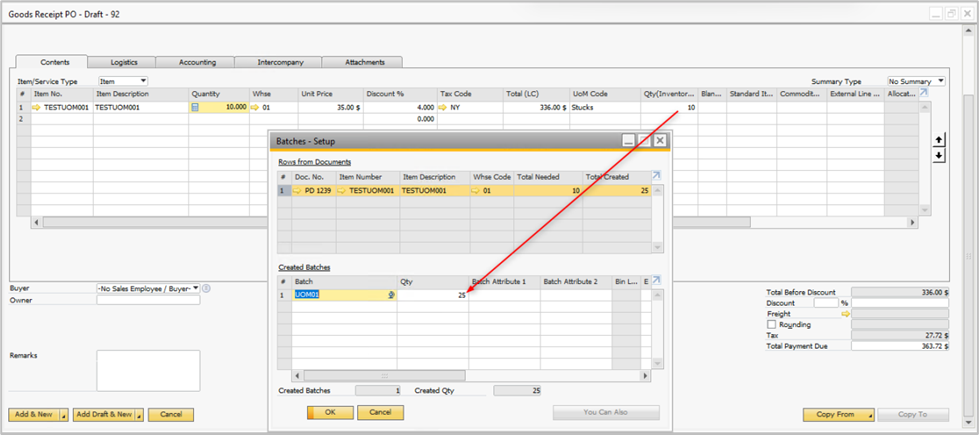Toggle the Rounding checkbox
Image resolution: width=979 pixels, height=435 pixels.
(771, 324)
